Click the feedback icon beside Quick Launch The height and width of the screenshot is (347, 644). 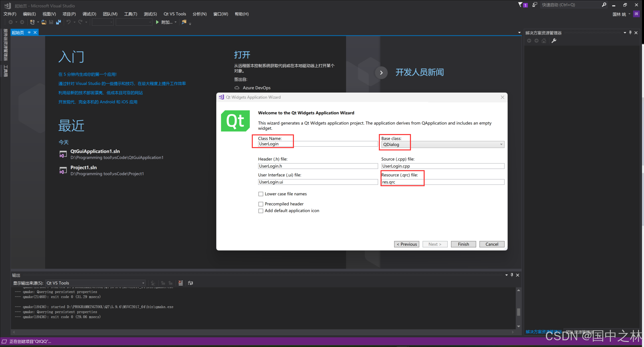click(535, 5)
